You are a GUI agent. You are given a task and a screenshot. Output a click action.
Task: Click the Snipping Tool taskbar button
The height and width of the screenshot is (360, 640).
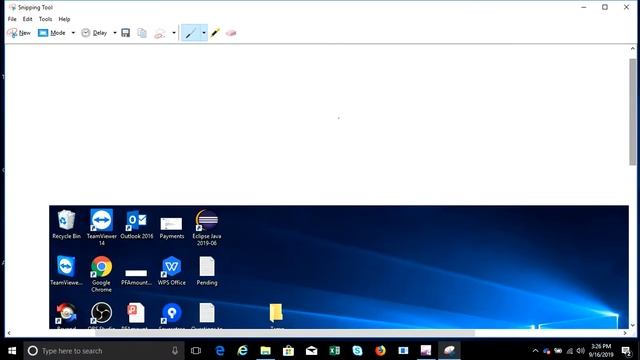coord(449,351)
